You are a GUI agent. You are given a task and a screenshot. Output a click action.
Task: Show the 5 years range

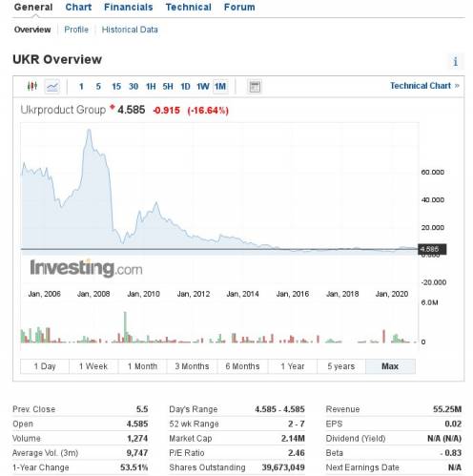pyautogui.click(x=341, y=366)
